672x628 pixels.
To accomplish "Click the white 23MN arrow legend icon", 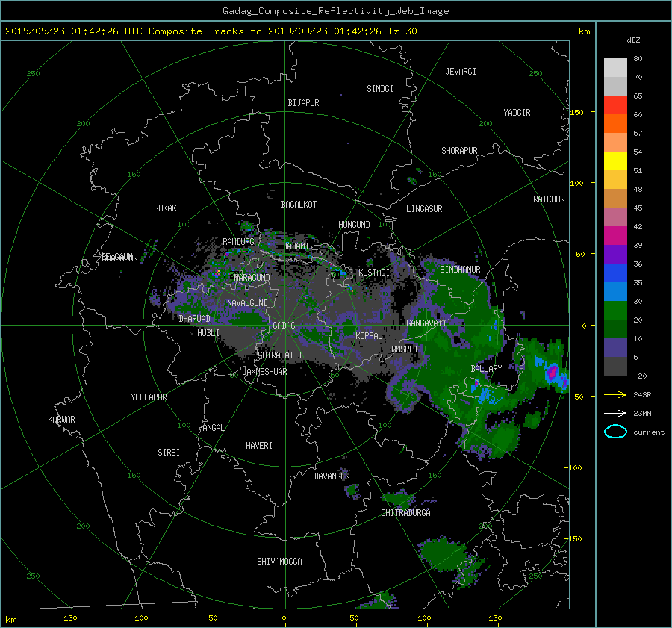I will pos(615,413).
